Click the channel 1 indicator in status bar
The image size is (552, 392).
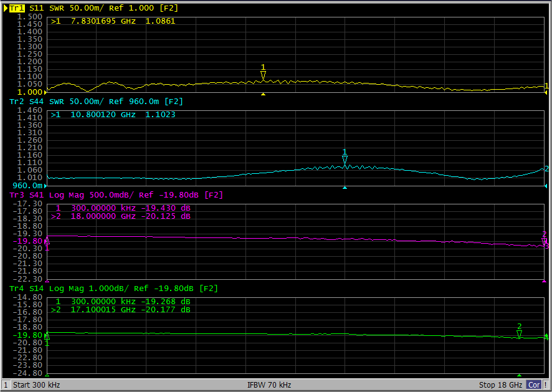[6, 385]
